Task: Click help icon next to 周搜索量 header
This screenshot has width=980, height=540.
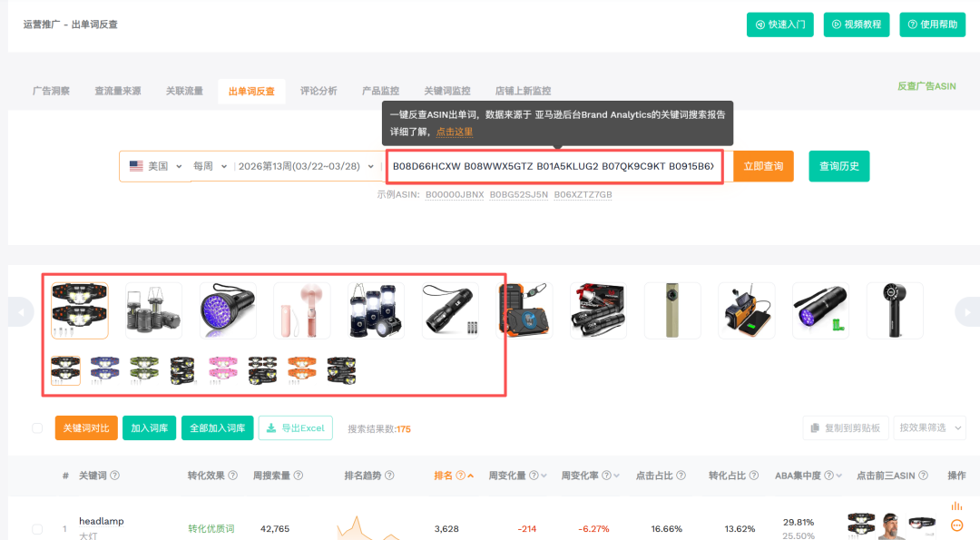Action: (x=299, y=476)
